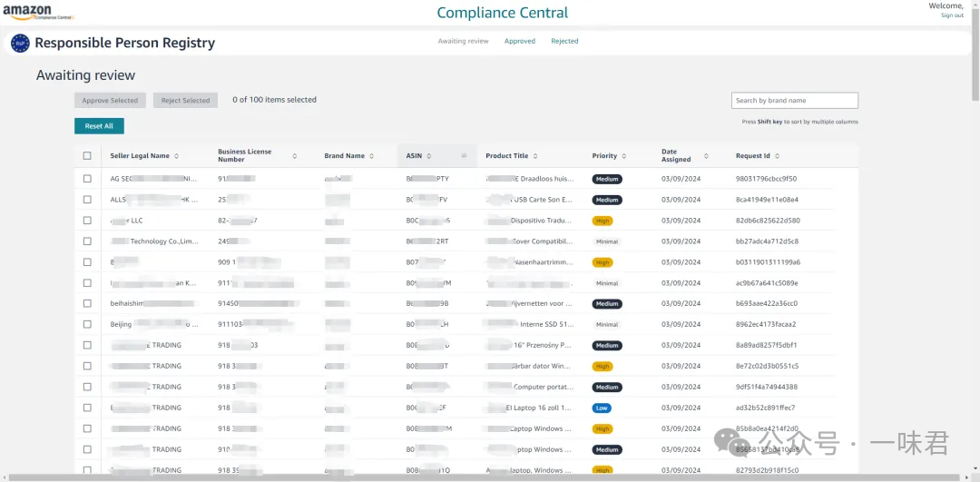Click the blue RsP registry badge icon
This screenshot has width=980, height=482.
[20, 44]
